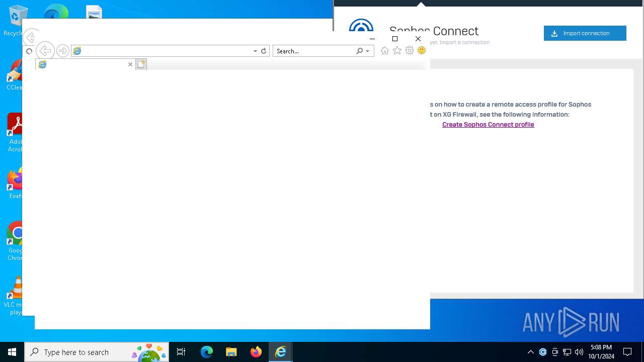Screen dimensions: 644x362
Task: Open the Create Sophos Connect profile link
Action: tap(488, 125)
